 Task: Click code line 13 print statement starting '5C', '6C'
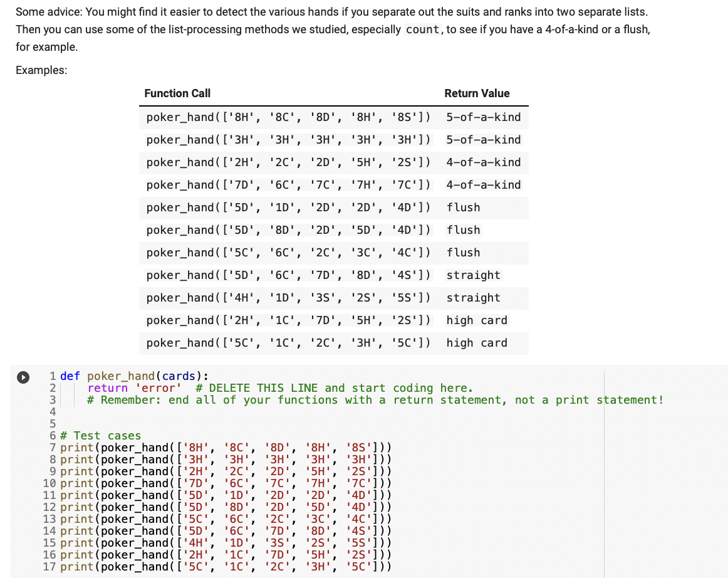[x=226, y=519]
